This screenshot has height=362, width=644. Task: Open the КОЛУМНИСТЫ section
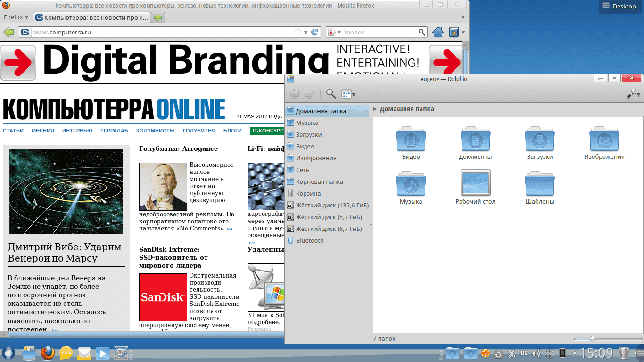coord(156,131)
